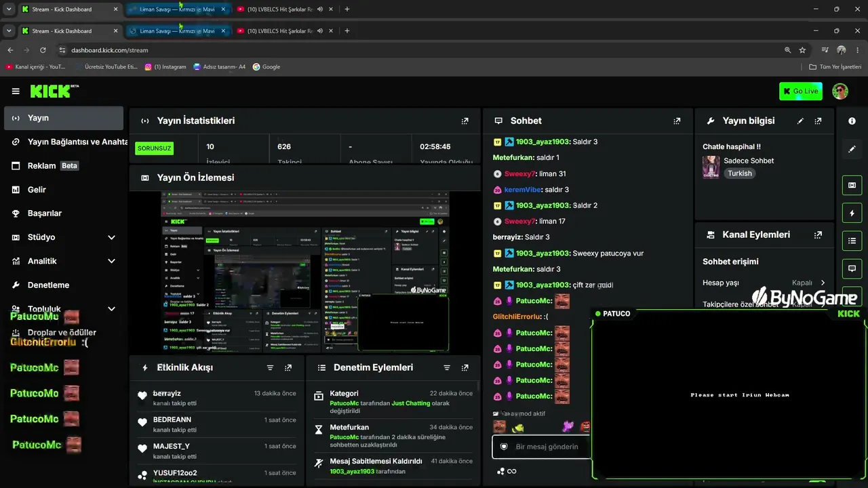The height and width of the screenshot is (488, 868).
Task: Click the green Go Live button
Action: point(801,91)
